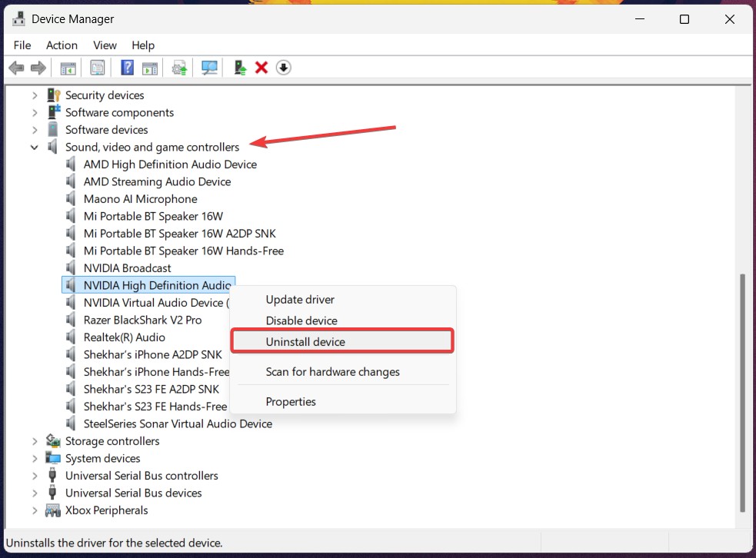756x558 pixels.
Task: Expand the Security devices node
Action: [35, 95]
